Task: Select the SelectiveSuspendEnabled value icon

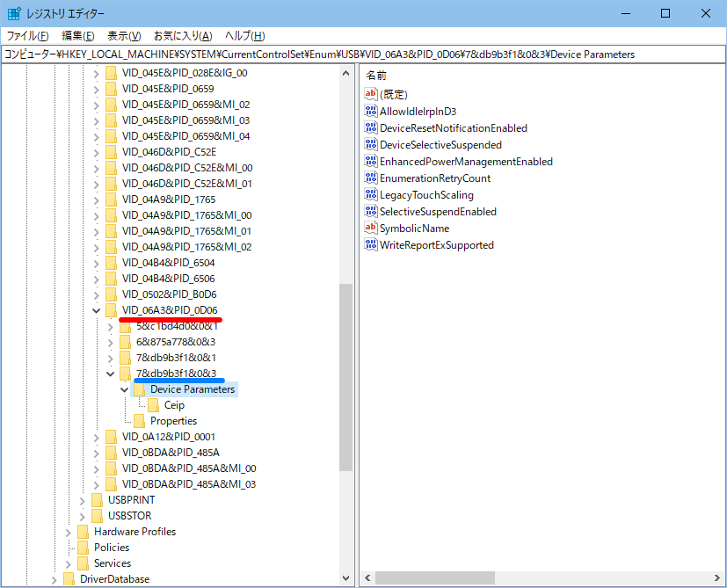Action: coord(370,211)
